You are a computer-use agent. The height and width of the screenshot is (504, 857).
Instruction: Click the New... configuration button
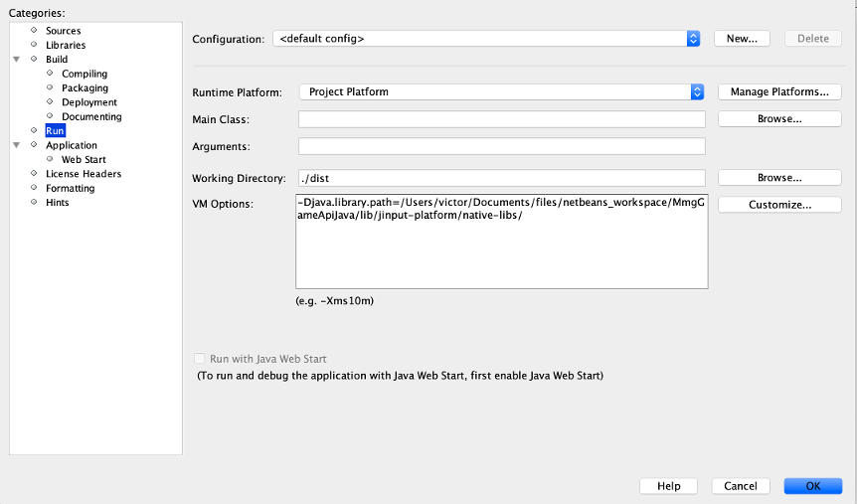click(742, 39)
